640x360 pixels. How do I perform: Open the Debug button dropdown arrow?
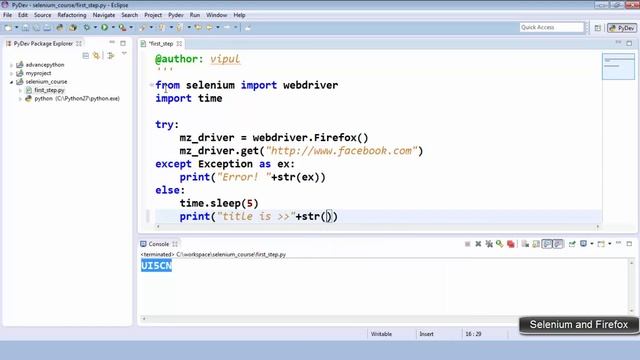click(x=95, y=27)
